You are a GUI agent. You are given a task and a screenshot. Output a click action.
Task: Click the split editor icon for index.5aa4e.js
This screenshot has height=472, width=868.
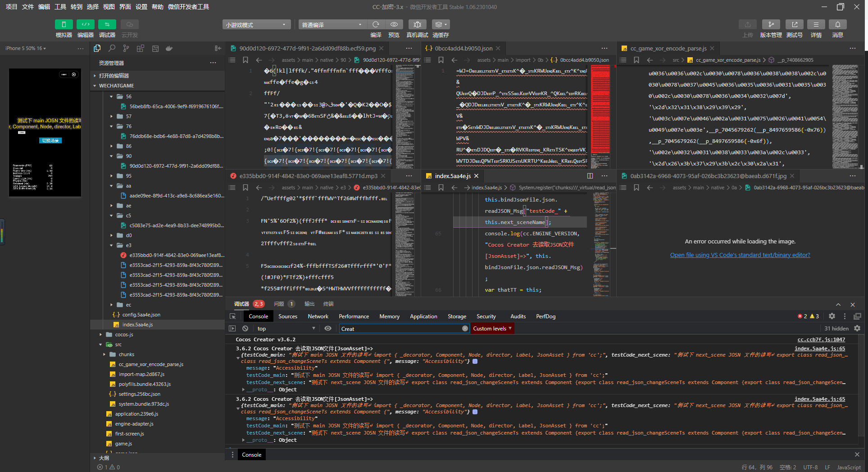[x=590, y=176]
